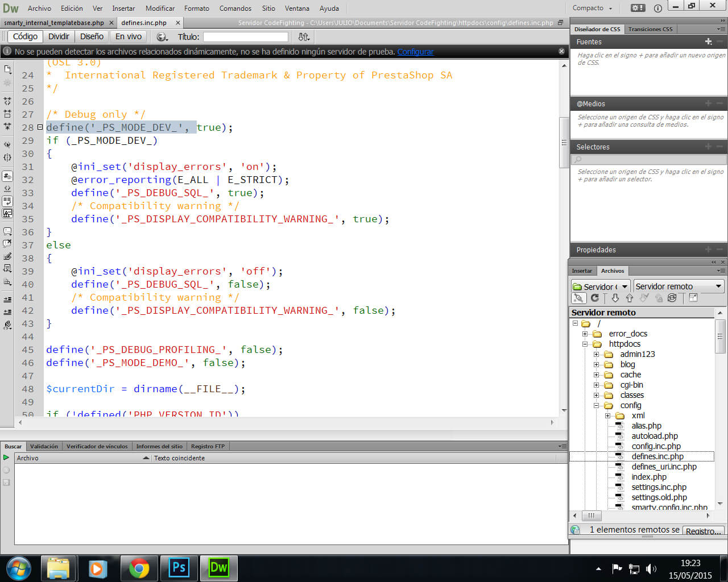Click the Configurar link
The width and height of the screenshot is (728, 582).
pyautogui.click(x=415, y=52)
